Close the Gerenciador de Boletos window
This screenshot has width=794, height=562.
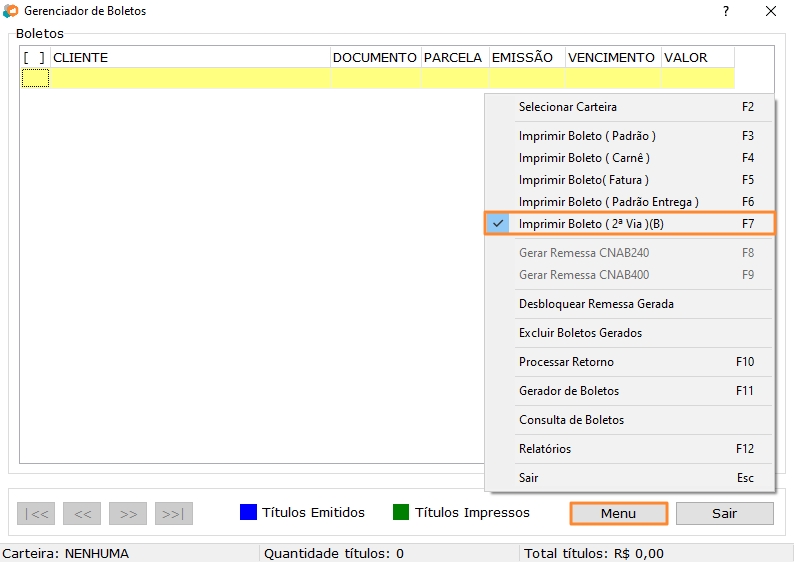(771, 11)
